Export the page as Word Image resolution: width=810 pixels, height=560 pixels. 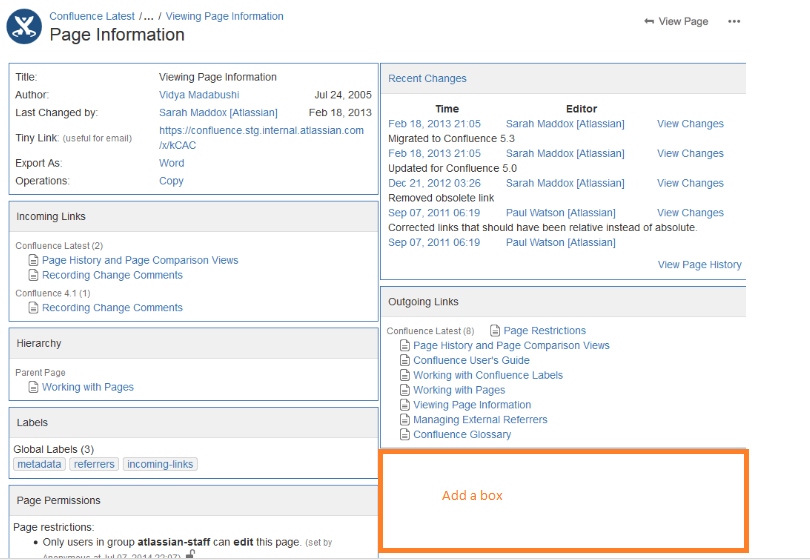point(171,163)
